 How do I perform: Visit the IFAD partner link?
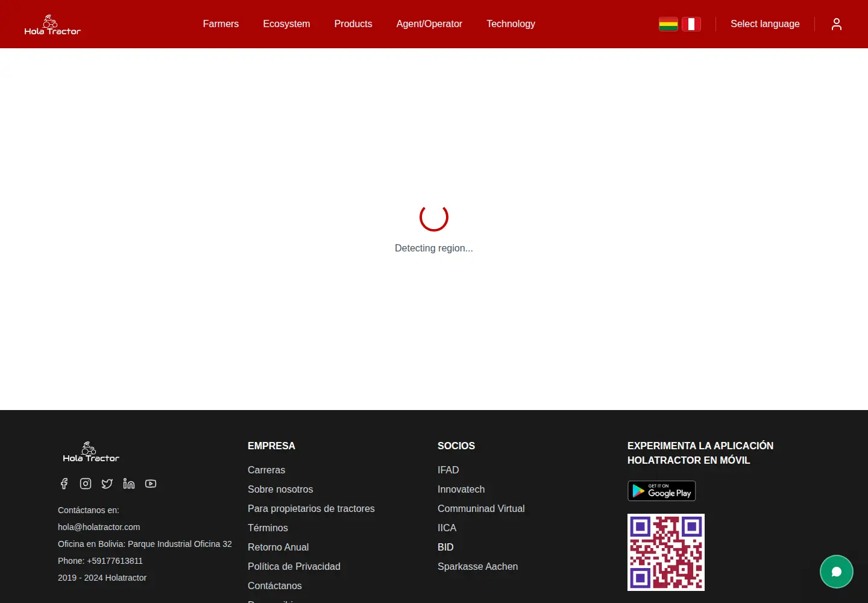click(448, 470)
